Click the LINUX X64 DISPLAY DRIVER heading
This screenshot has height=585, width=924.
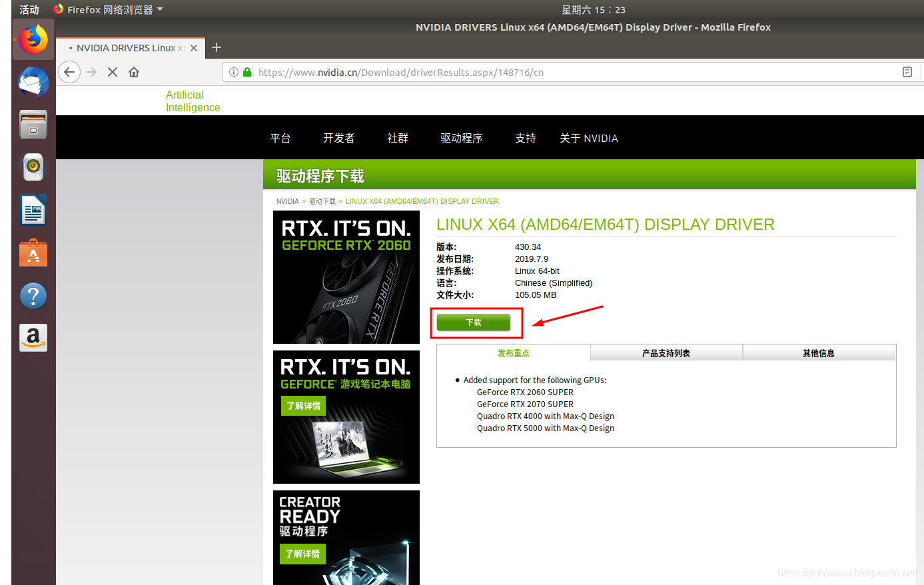[x=606, y=225]
